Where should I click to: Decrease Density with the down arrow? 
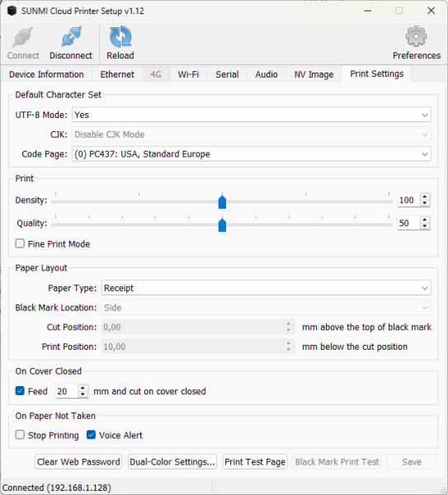[x=425, y=203]
